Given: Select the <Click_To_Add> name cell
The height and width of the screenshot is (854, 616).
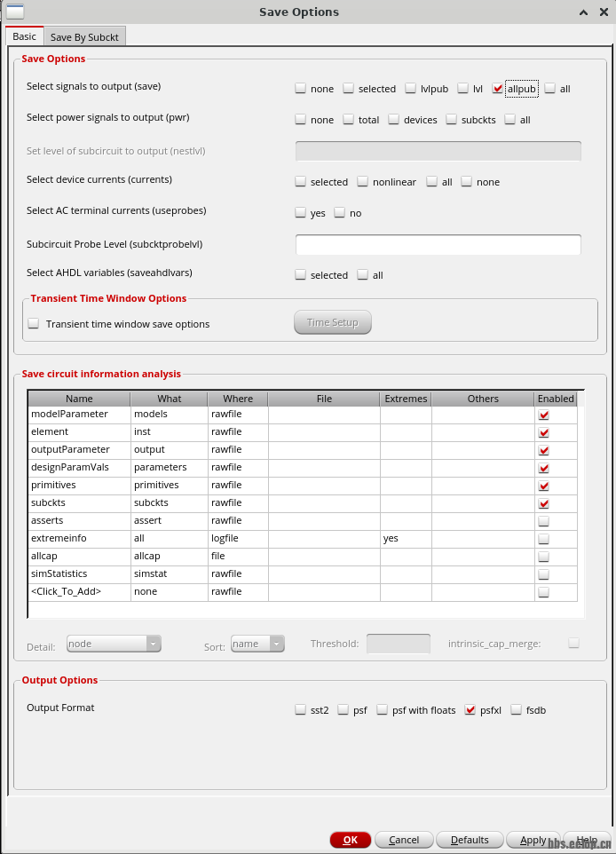Looking at the screenshot, I should [80, 591].
